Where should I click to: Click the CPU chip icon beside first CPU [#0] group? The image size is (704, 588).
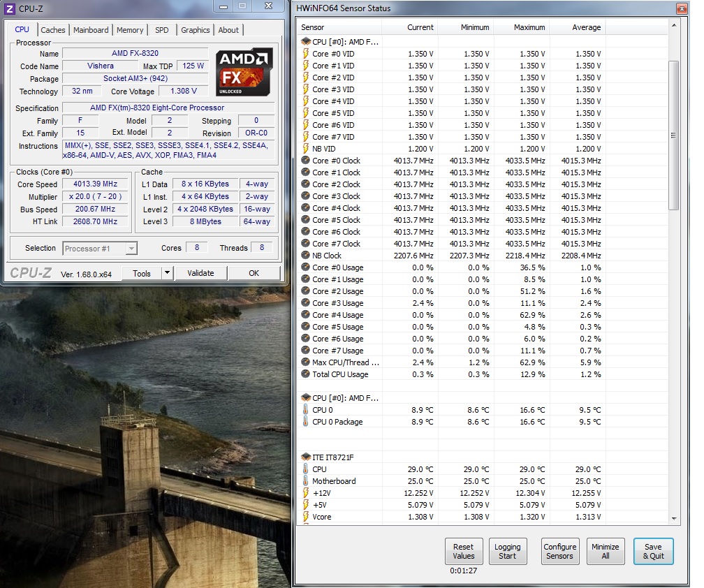pos(306,41)
